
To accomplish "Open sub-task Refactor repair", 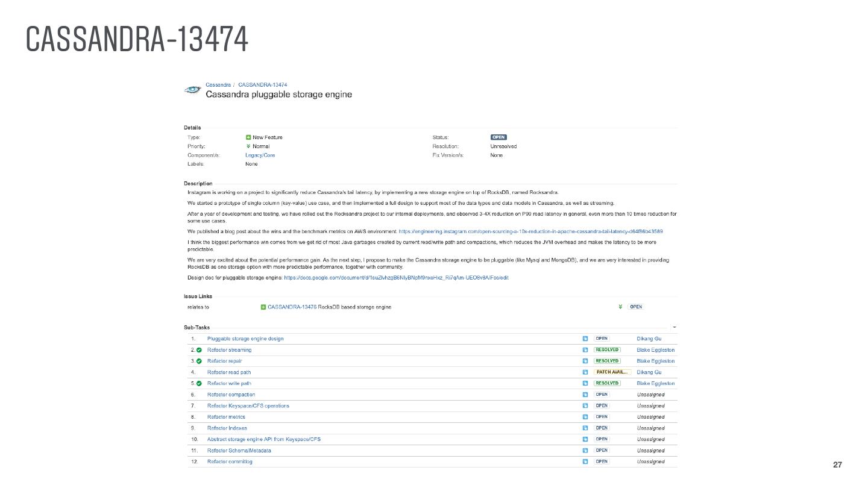I will (225, 361).
